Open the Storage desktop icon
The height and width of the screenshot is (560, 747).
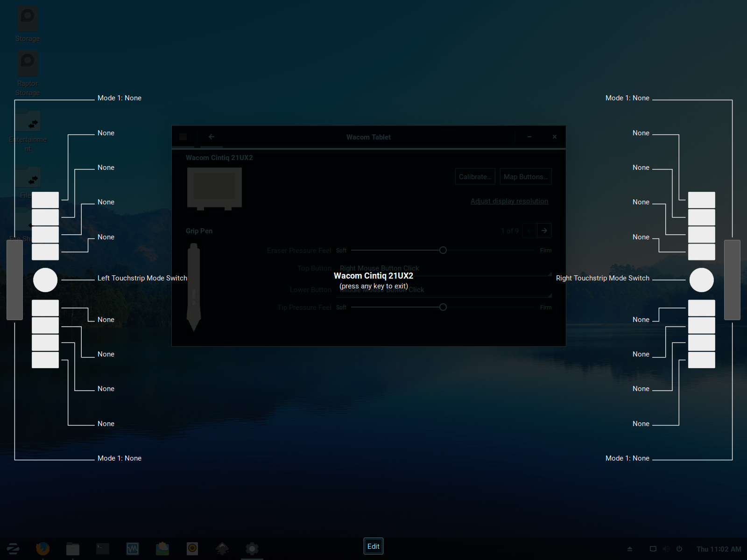pos(28,24)
